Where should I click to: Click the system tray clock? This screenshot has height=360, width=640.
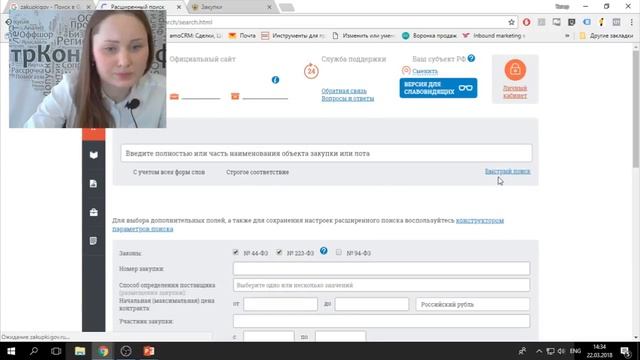pos(600,351)
